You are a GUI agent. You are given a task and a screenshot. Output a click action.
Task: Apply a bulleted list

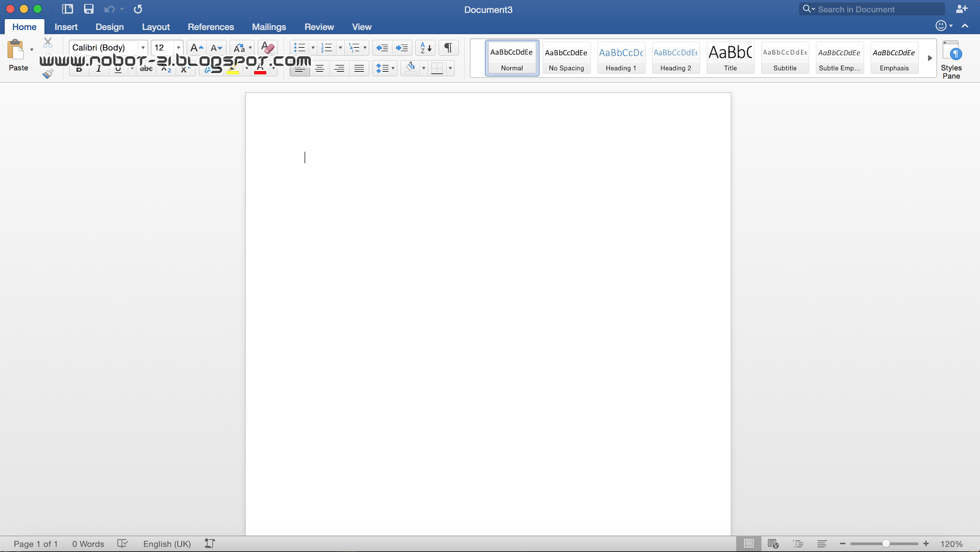(300, 48)
